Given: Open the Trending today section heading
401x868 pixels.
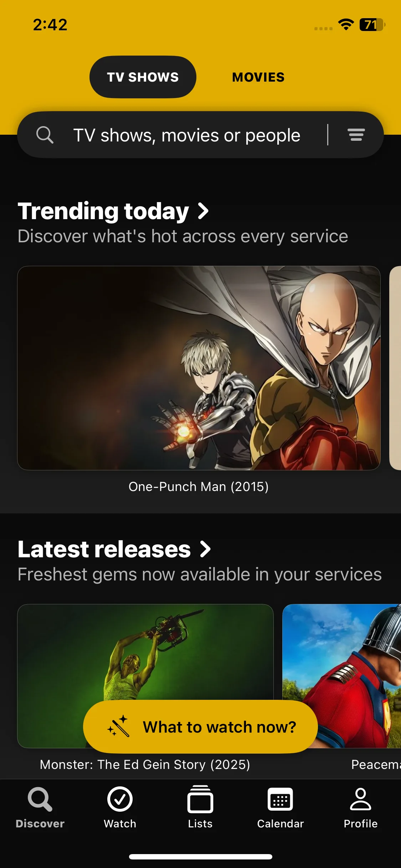Looking at the screenshot, I should pos(103,211).
